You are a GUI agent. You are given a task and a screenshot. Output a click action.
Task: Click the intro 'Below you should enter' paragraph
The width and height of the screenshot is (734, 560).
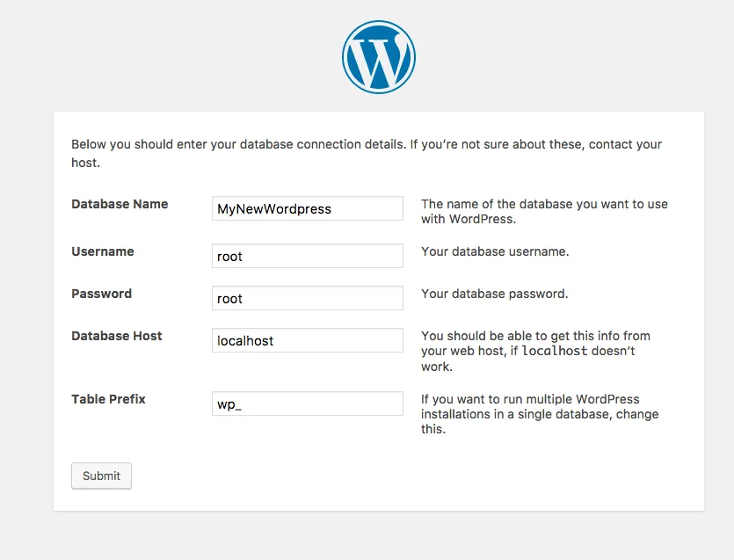367,153
